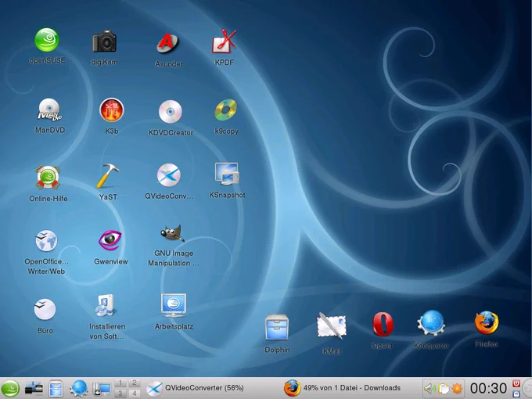532x399 pixels.
Task: Open the Arbeitsplatz computer icon
Action: tap(174, 305)
